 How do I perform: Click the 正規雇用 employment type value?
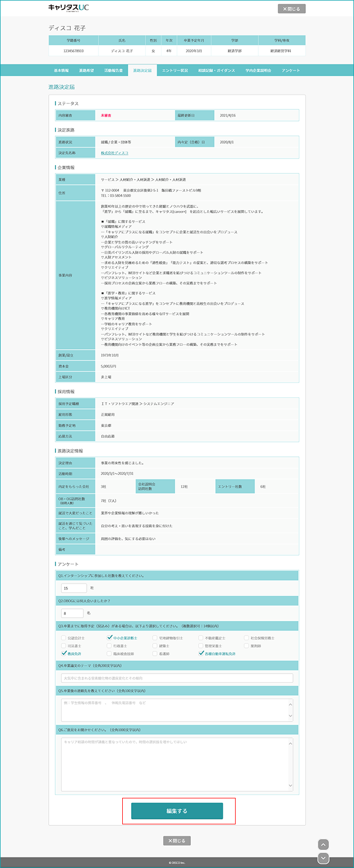(107, 414)
